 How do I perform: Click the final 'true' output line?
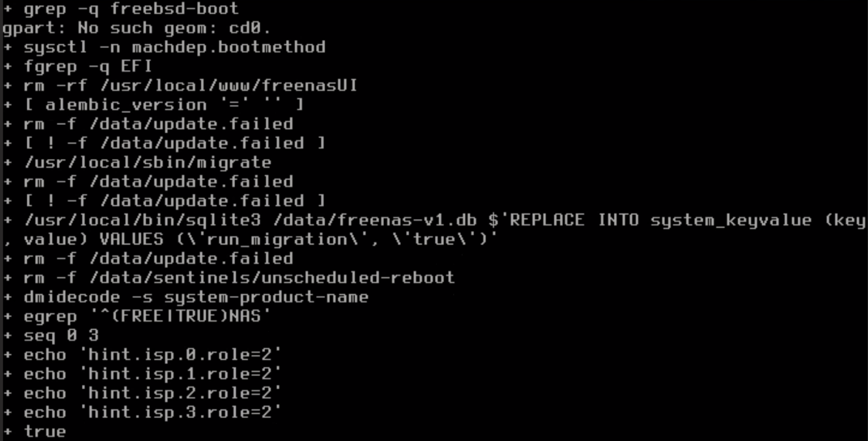click(x=34, y=431)
